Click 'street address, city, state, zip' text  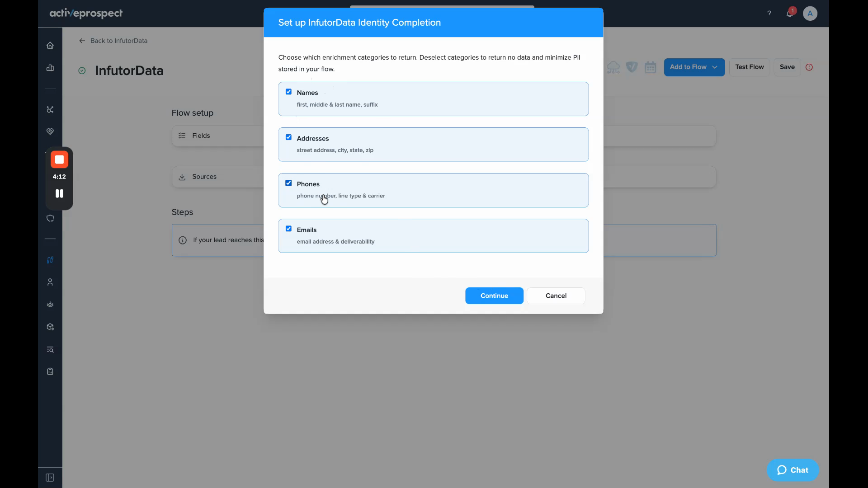coord(335,150)
